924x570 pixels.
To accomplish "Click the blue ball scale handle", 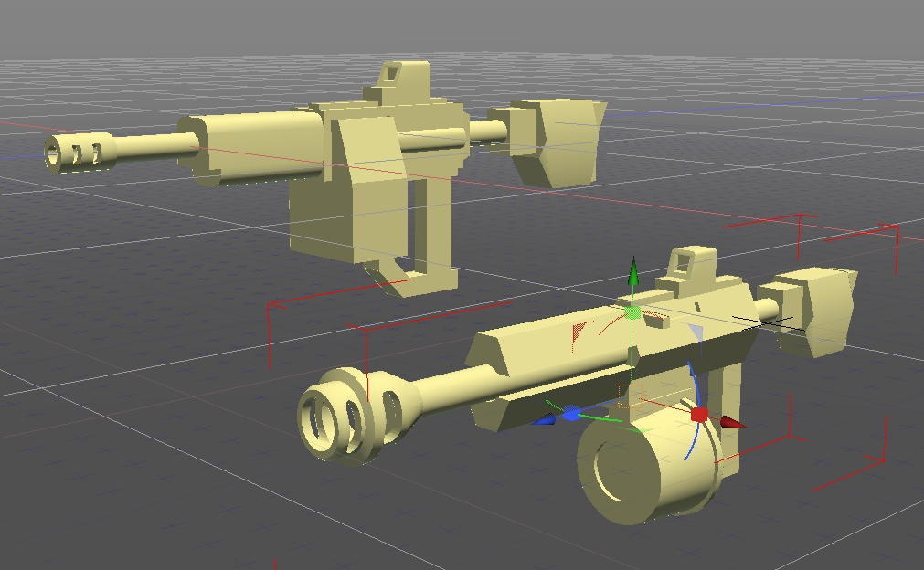I will [x=570, y=415].
